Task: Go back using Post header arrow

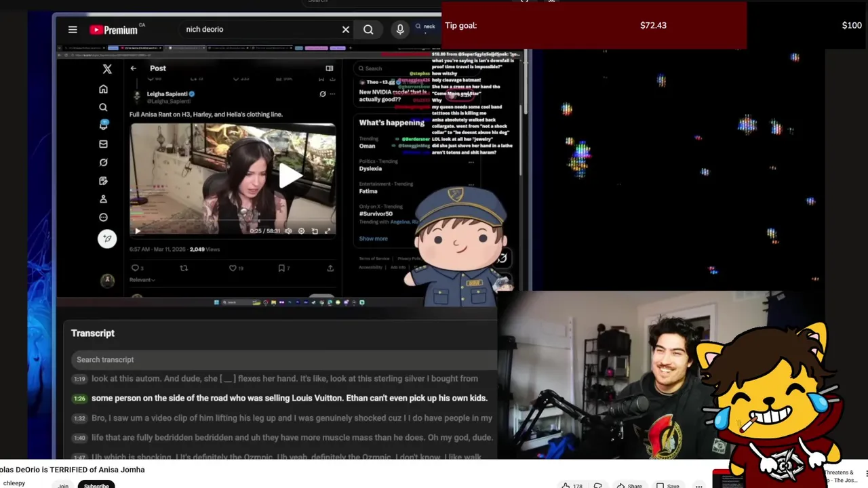Action: [134, 68]
